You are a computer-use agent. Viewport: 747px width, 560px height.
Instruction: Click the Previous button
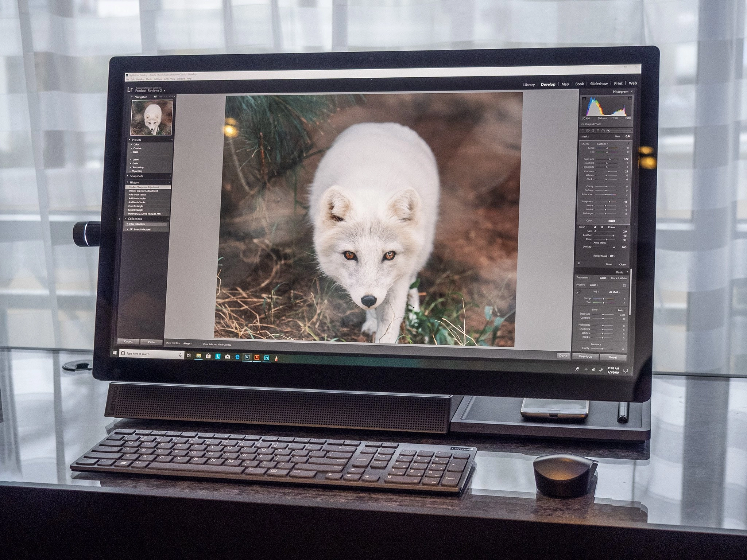click(585, 357)
